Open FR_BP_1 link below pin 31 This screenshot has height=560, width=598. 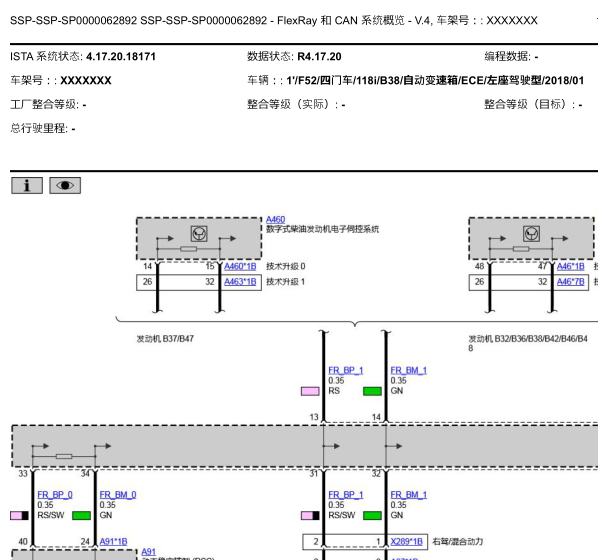click(x=346, y=495)
